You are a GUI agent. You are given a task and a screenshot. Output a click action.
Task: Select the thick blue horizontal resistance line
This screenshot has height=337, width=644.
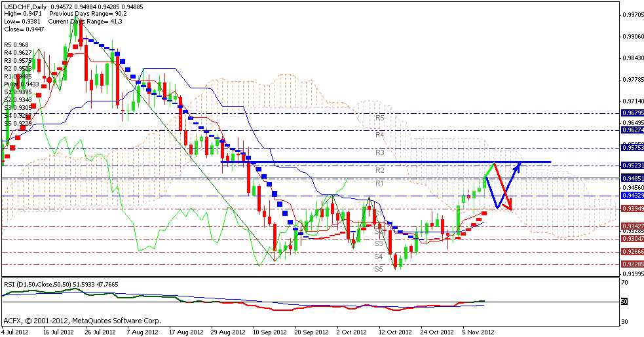393,162
